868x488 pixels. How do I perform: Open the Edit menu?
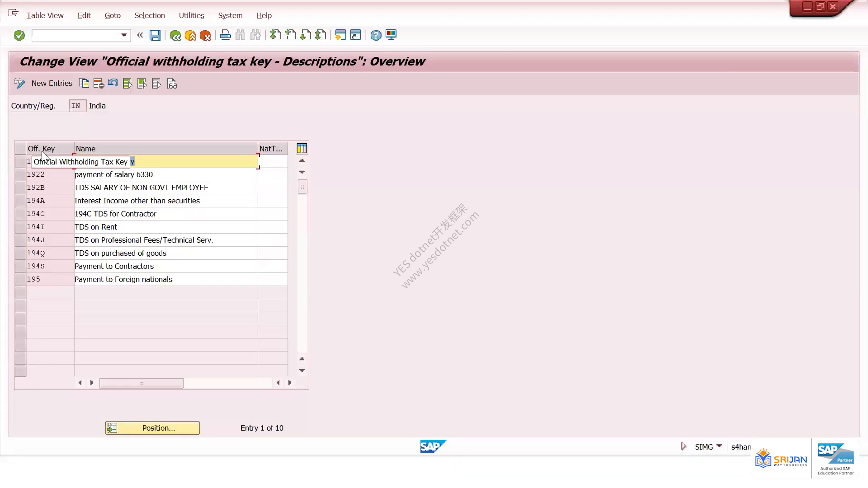84,15
